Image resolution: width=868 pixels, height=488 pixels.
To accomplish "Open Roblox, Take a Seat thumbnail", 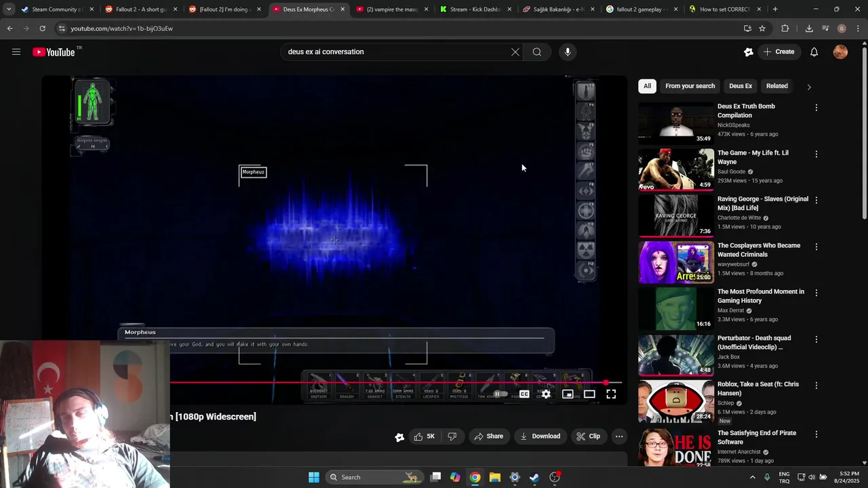I will coord(676,401).
